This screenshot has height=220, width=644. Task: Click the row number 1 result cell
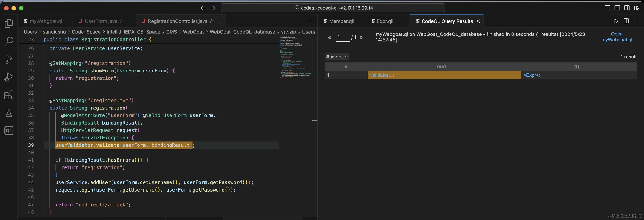pos(346,75)
